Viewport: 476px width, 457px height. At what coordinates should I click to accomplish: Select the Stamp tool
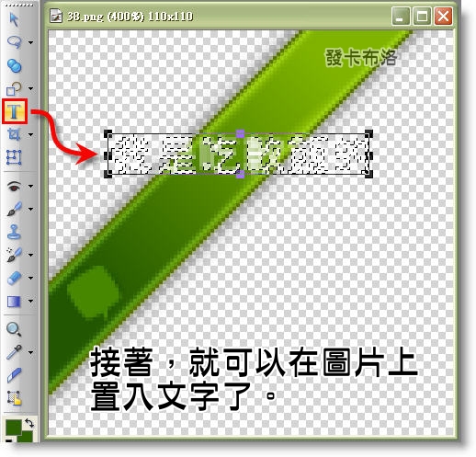pos(14,232)
